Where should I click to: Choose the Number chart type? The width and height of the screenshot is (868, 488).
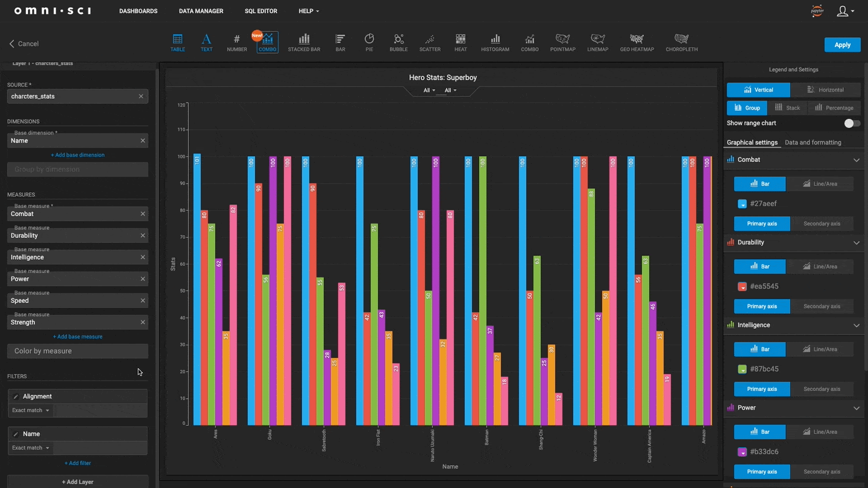pos(237,42)
